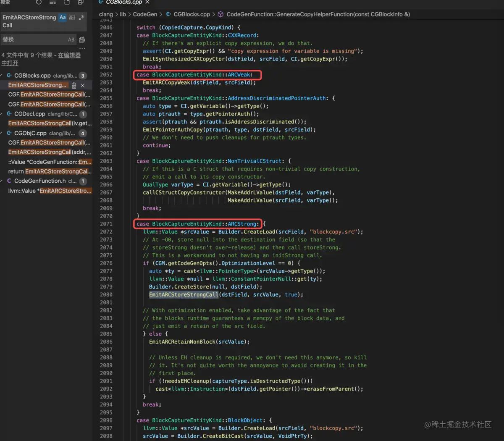Select the CGBlocks.cpp editor tab
This screenshot has width=504, height=441.
click(x=123, y=2)
